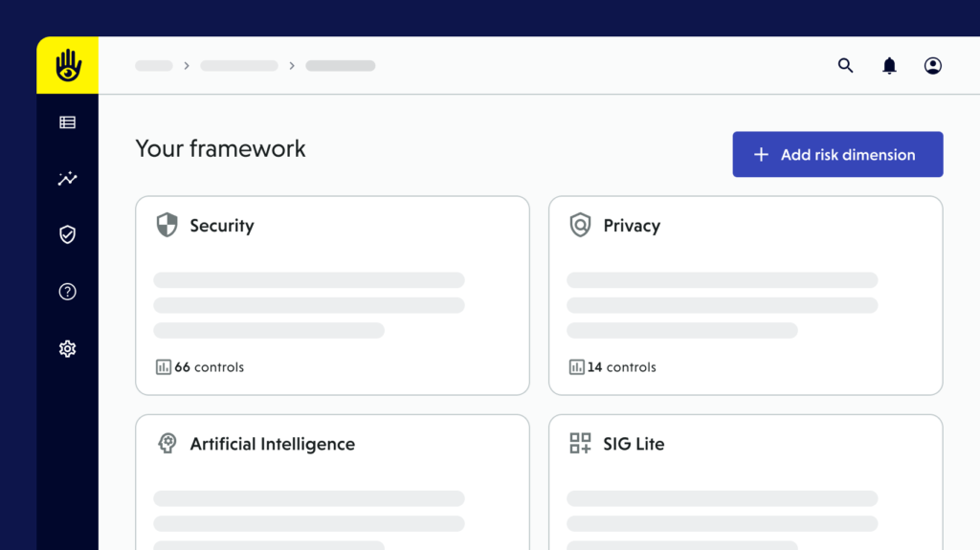Open the user account profile icon
This screenshot has height=550, width=980.
(x=932, y=66)
